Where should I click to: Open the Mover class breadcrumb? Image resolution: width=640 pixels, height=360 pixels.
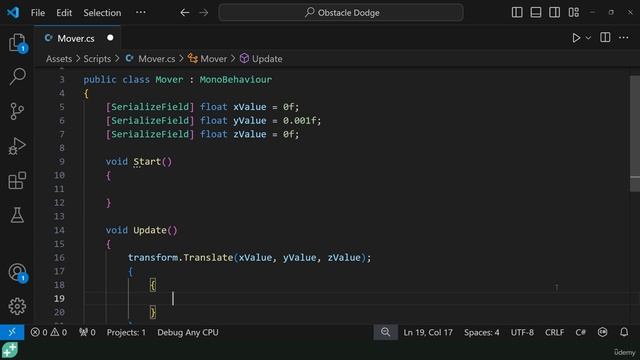(207, 59)
